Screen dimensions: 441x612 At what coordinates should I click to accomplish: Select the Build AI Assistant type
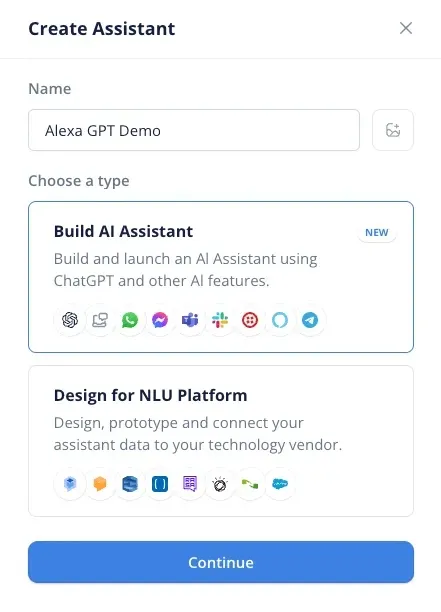coord(221,277)
